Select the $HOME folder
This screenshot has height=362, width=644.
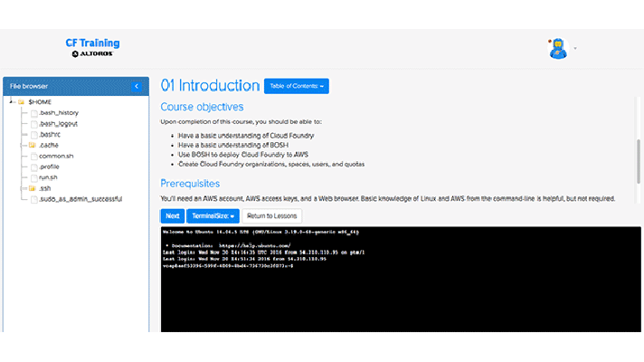40,102
